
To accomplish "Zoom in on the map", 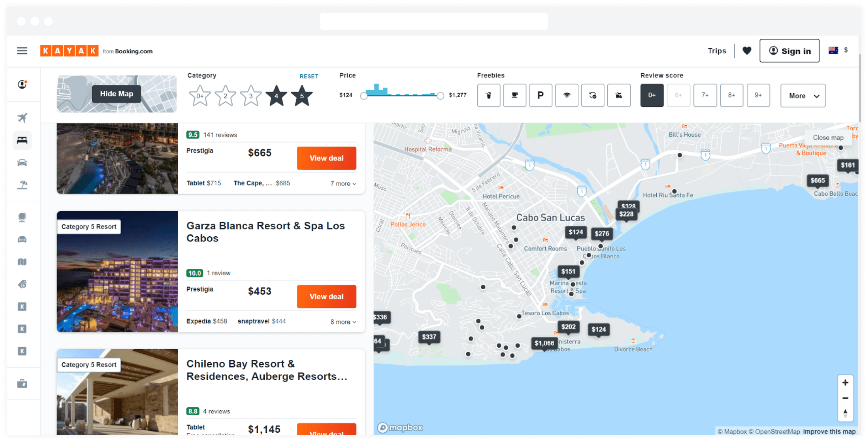I will (x=845, y=383).
